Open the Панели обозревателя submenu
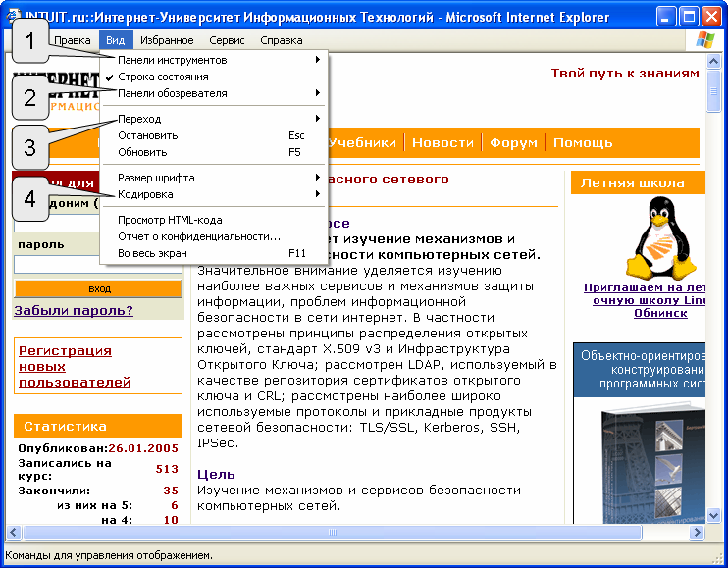This screenshot has width=728, height=568. (x=214, y=93)
